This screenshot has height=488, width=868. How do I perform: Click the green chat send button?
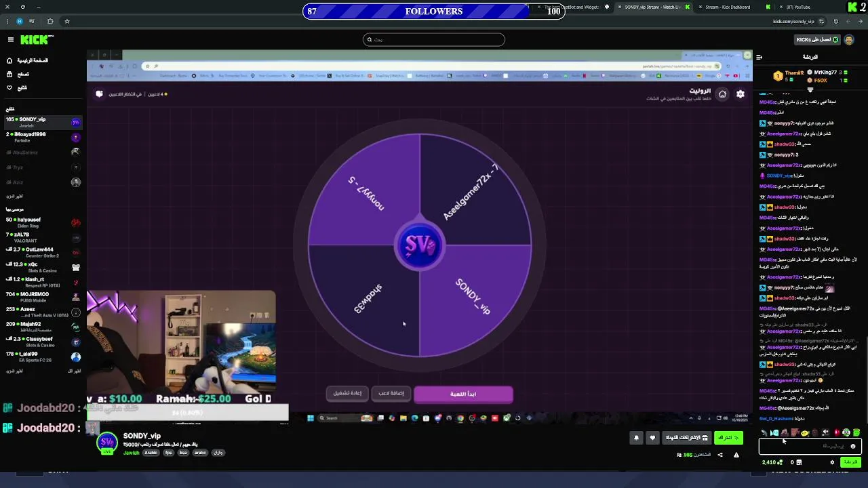click(x=850, y=462)
